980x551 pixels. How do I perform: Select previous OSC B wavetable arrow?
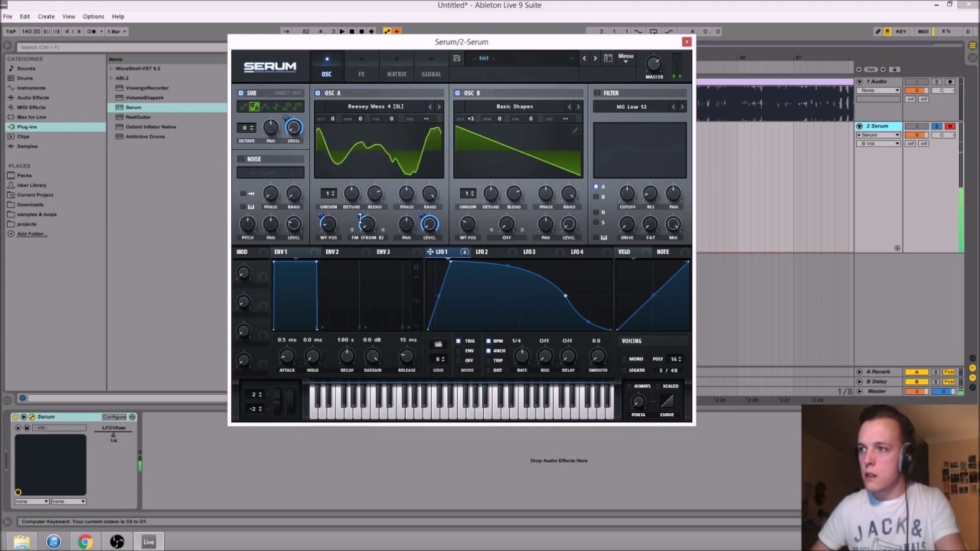point(569,106)
